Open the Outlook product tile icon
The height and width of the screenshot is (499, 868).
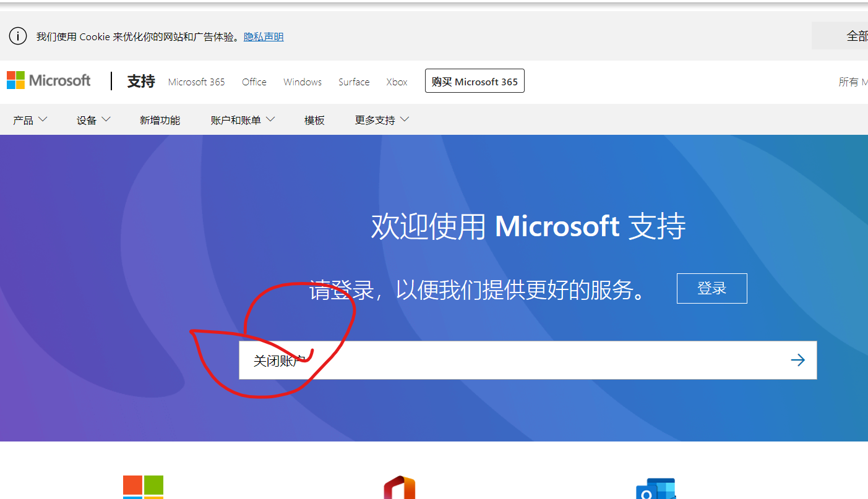656,488
